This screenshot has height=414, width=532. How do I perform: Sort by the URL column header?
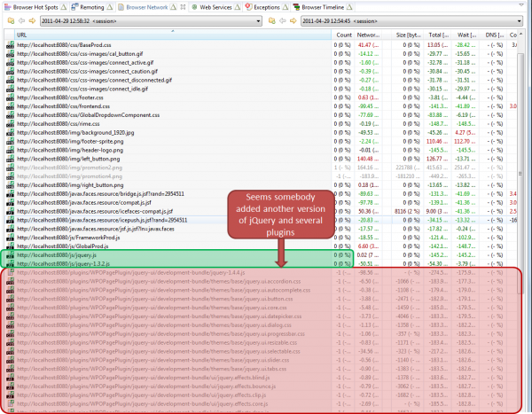pyautogui.click(x=172, y=35)
